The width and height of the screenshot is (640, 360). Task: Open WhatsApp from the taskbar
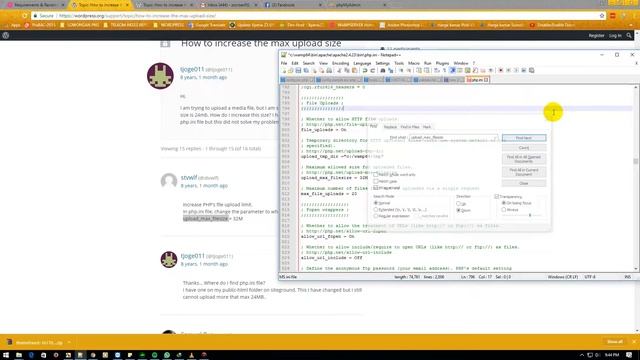[x=167, y=355]
